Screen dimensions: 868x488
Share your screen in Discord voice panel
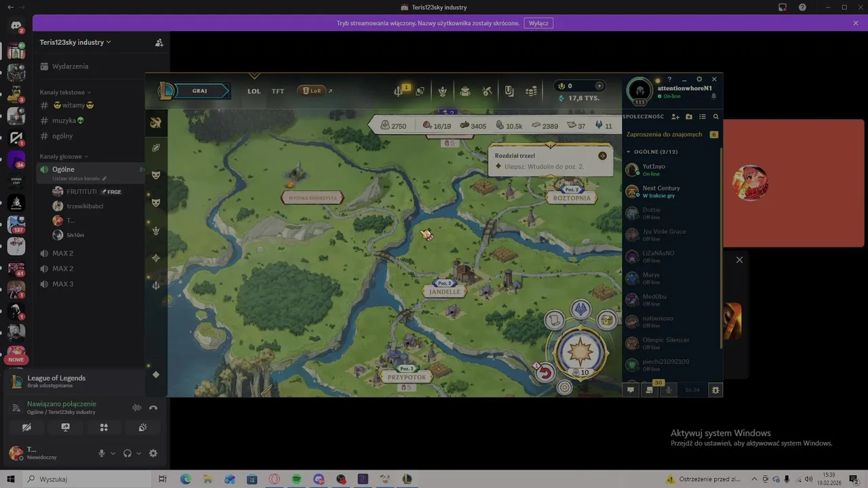tap(66, 428)
